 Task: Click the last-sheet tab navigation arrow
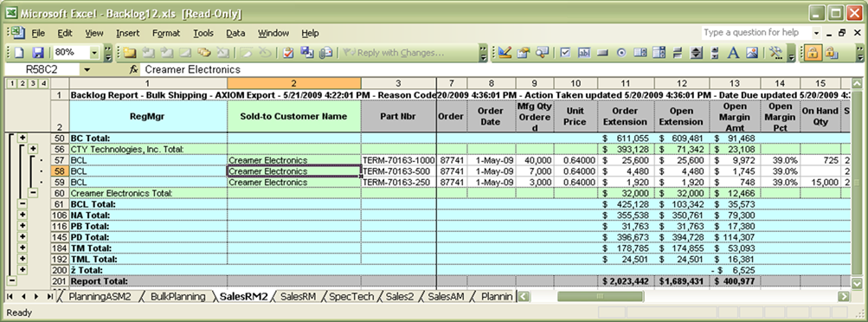50,297
